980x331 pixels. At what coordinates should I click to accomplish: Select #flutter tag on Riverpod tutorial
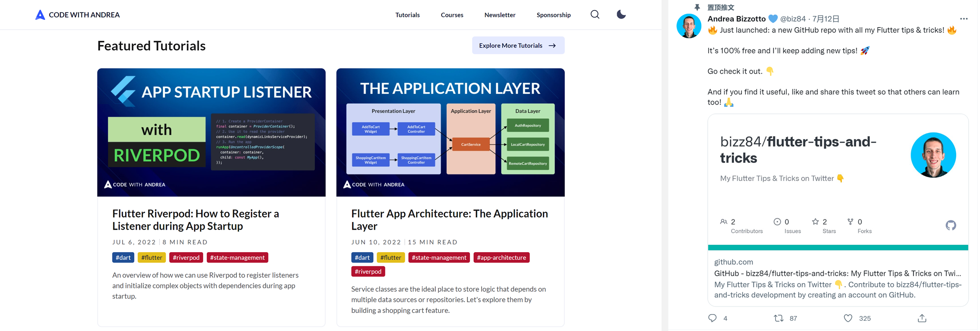click(152, 257)
